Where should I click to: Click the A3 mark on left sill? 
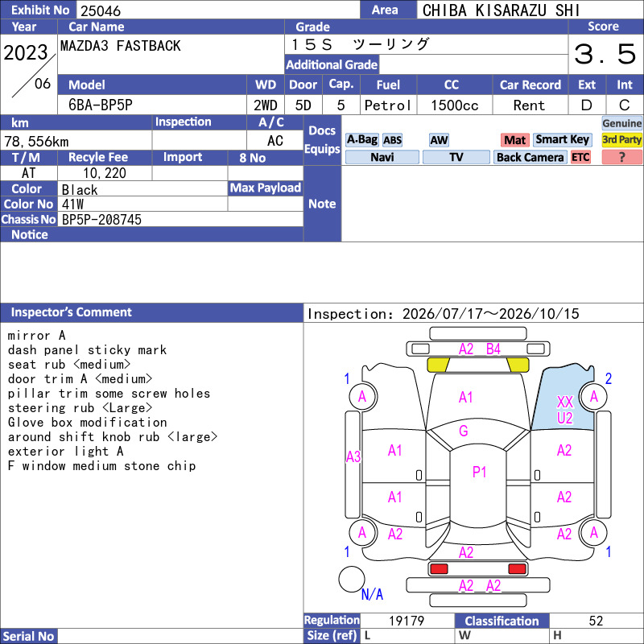coord(353,456)
